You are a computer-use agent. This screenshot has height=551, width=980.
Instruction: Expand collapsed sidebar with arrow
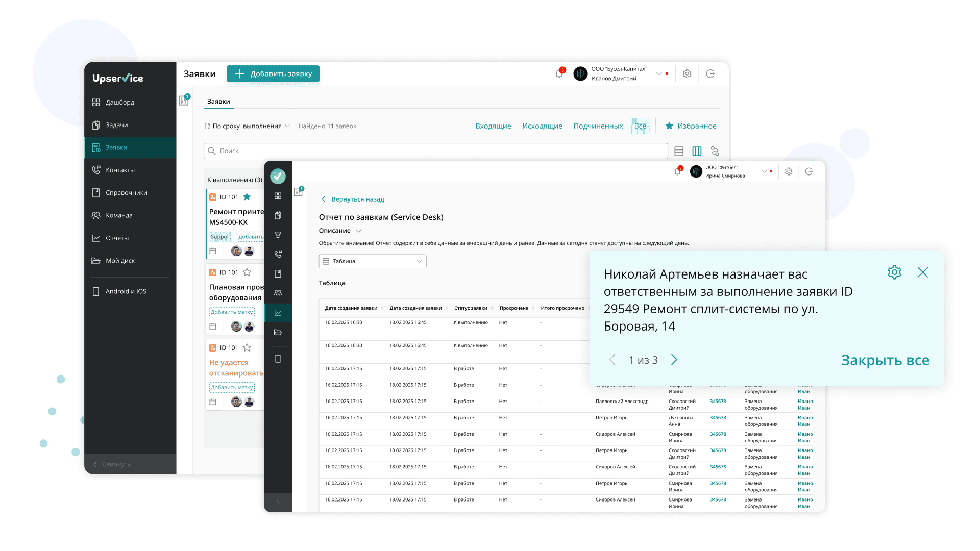click(278, 503)
